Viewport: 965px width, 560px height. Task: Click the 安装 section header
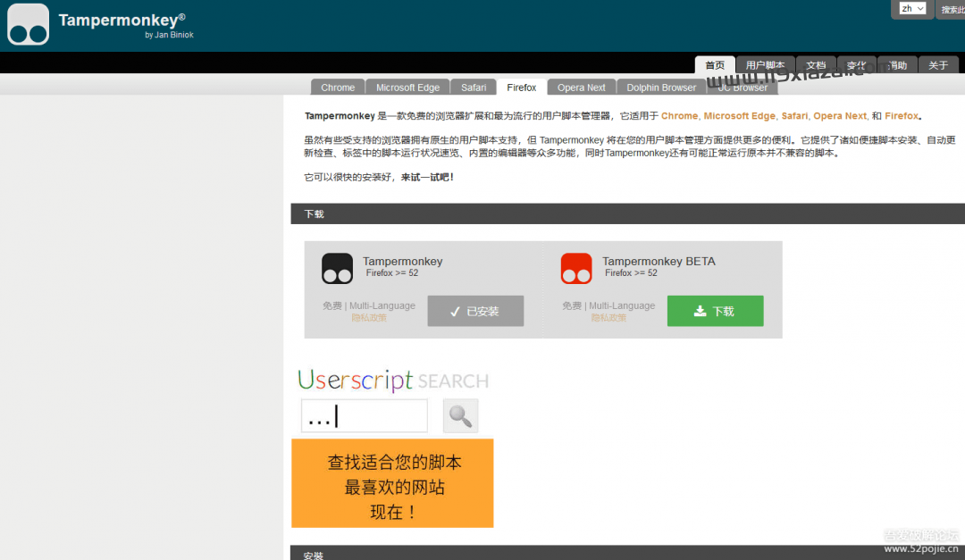click(628, 553)
